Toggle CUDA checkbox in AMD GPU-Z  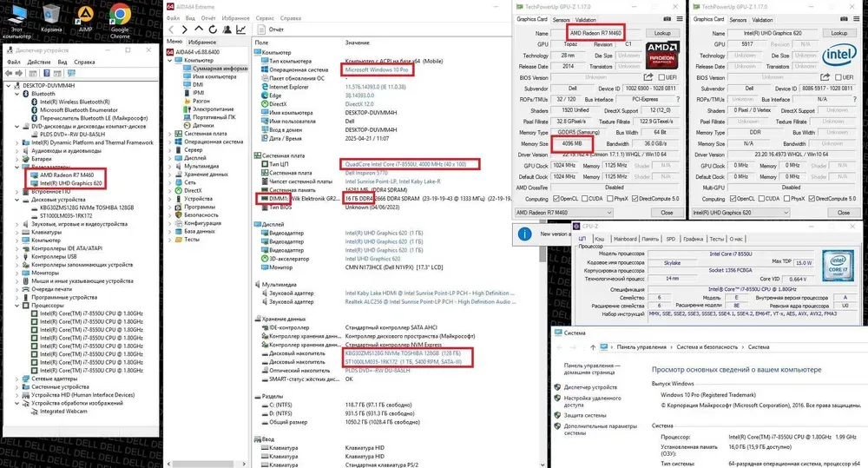click(x=583, y=198)
